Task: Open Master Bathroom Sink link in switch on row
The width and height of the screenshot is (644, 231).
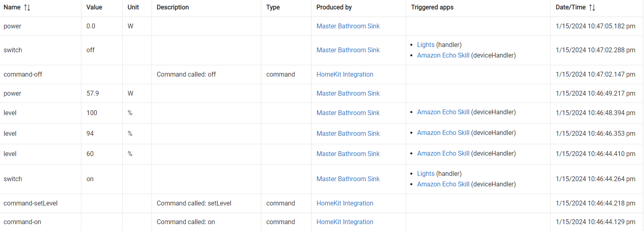Action: [348, 179]
